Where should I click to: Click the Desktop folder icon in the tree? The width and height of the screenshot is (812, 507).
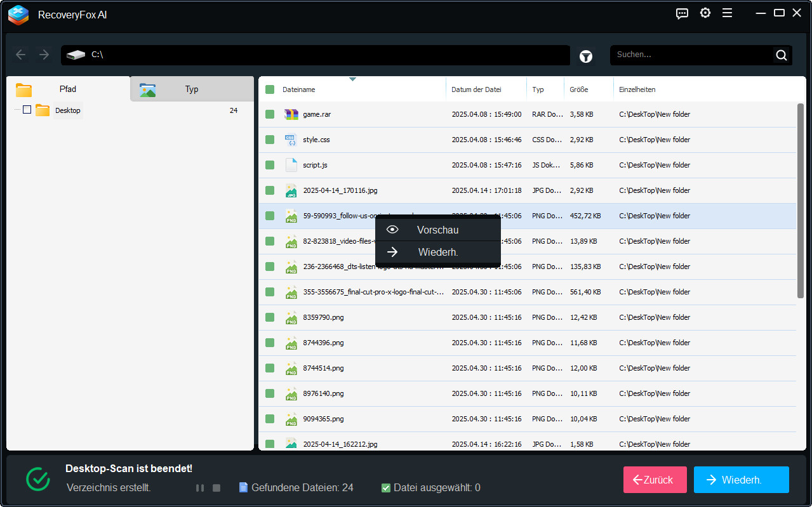click(x=43, y=110)
